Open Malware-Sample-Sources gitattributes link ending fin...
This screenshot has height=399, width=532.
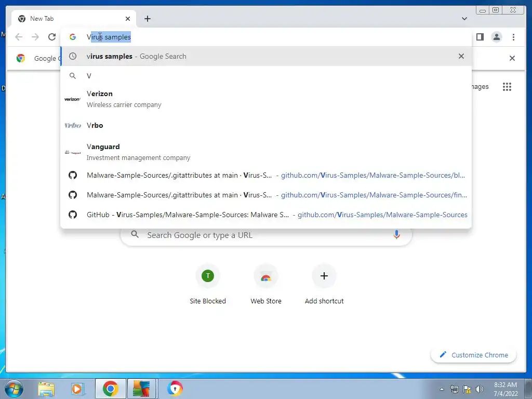(x=266, y=195)
